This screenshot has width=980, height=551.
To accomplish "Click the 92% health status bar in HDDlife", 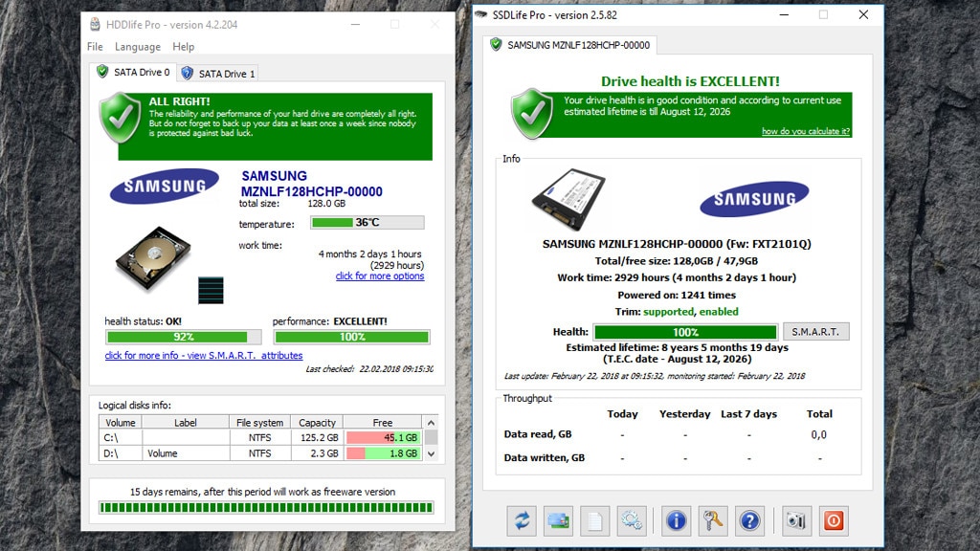I will click(x=184, y=337).
